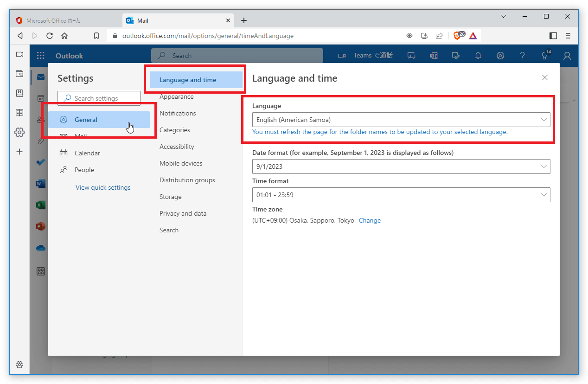Start Teams call from header
Image resolution: width=588 pixels, height=384 pixels.
click(365, 56)
